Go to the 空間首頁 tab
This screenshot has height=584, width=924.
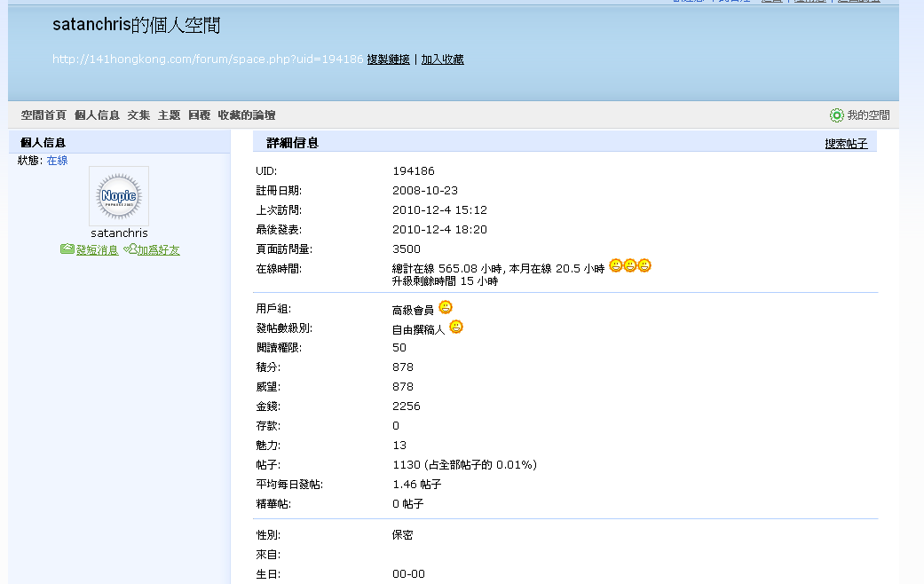(43, 115)
